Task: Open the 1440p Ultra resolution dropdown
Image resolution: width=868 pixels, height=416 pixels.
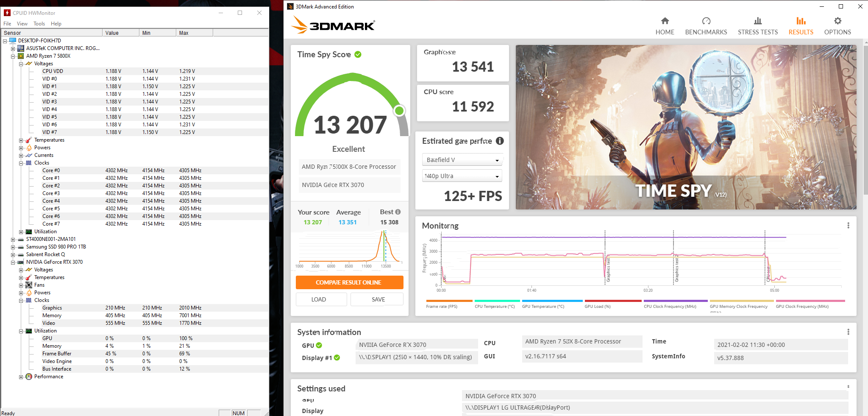Action: tap(462, 176)
